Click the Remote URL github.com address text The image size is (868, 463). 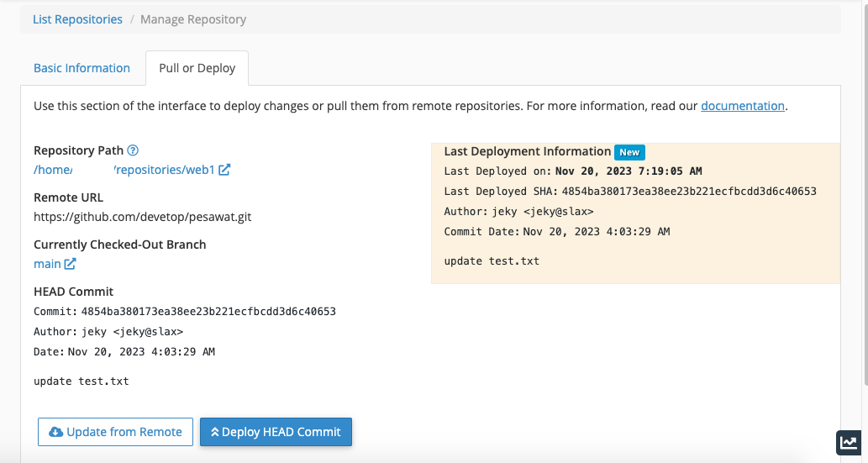coord(142,217)
